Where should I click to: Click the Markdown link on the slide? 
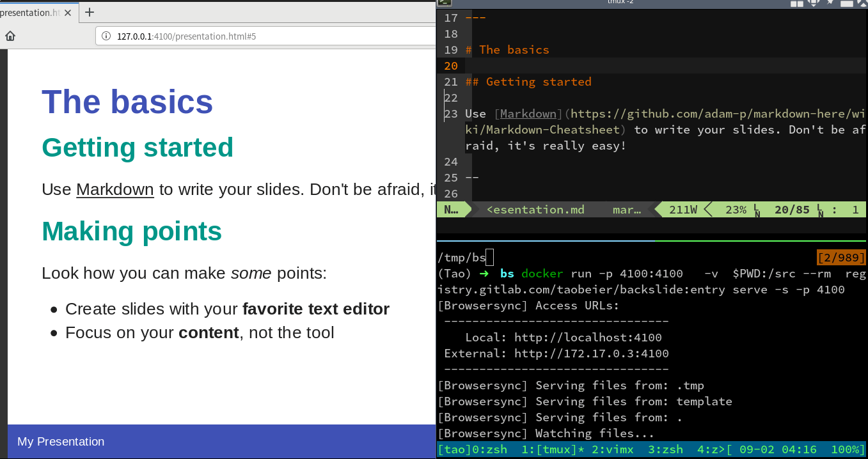tap(114, 189)
